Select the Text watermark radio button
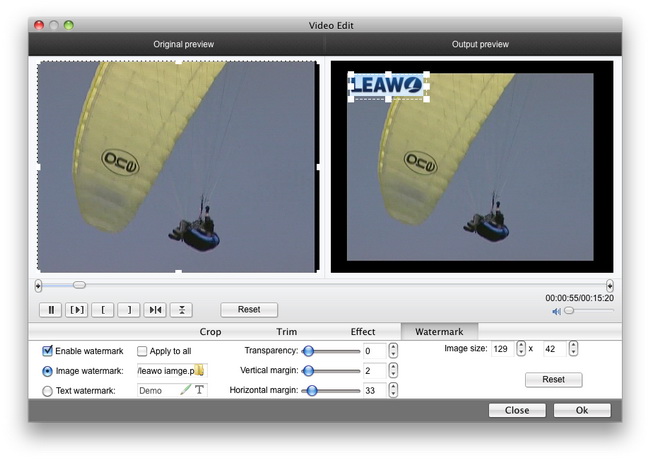Image resolution: width=650 pixels, height=461 pixels. pos(47,391)
